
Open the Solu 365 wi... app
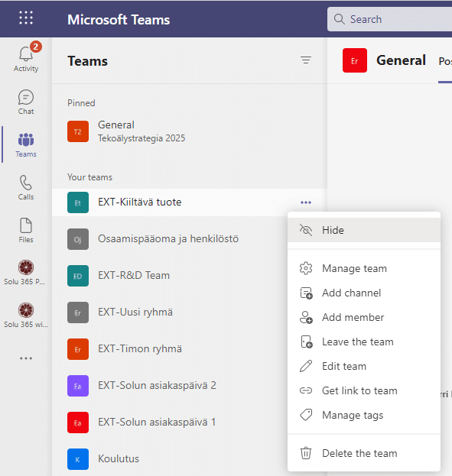click(26, 316)
